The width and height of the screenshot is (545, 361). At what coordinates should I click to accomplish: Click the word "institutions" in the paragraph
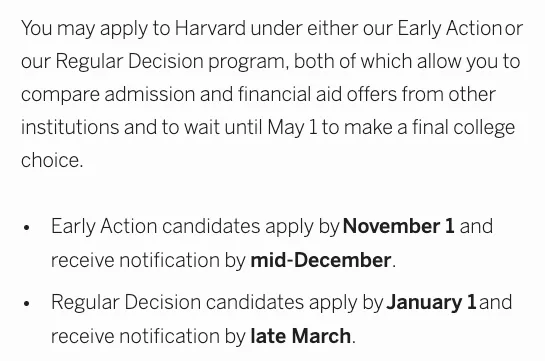click(x=70, y=127)
